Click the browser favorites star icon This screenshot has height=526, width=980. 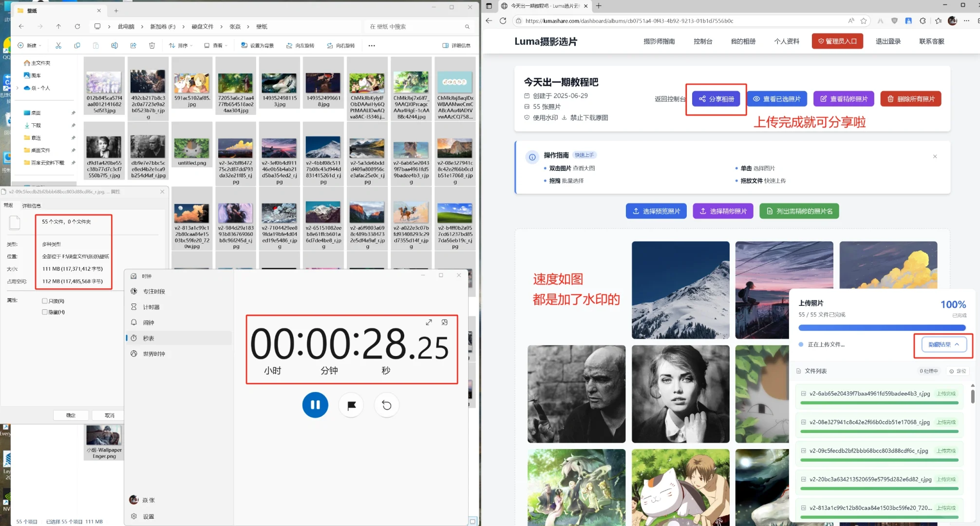pyautogui.click(x=864, y=20)
